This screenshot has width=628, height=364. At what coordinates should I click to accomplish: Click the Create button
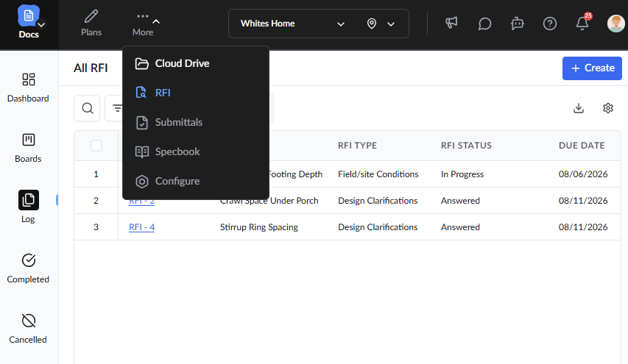[592, 68]
